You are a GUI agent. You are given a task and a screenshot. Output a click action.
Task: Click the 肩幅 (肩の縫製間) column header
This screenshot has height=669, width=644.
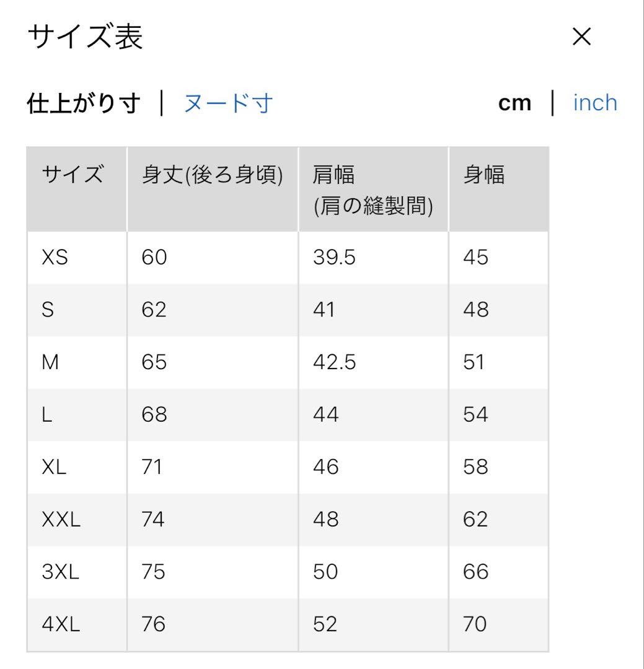(x=373, y=190)
